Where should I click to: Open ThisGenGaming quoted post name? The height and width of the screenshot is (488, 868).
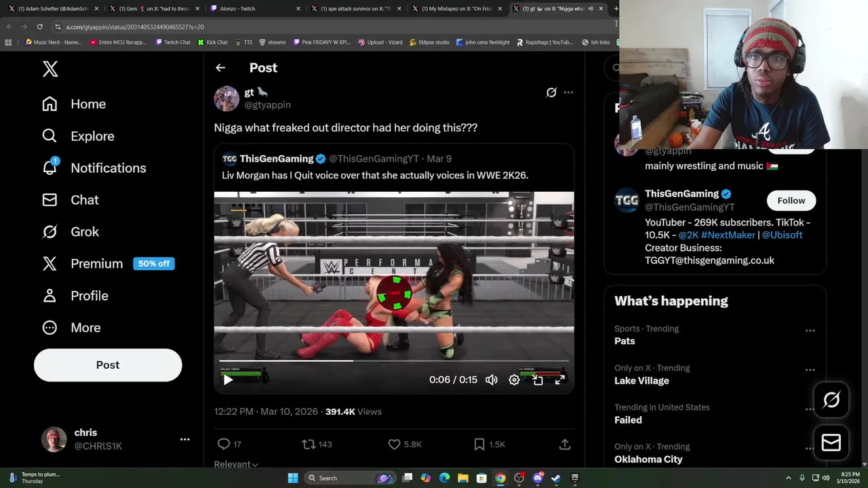coord(277,159)
